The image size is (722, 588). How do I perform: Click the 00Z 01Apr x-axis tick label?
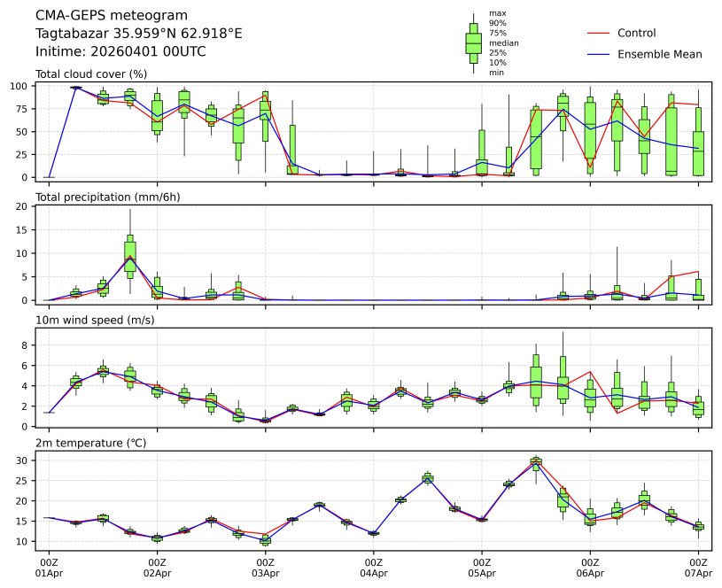pos(49,568)
